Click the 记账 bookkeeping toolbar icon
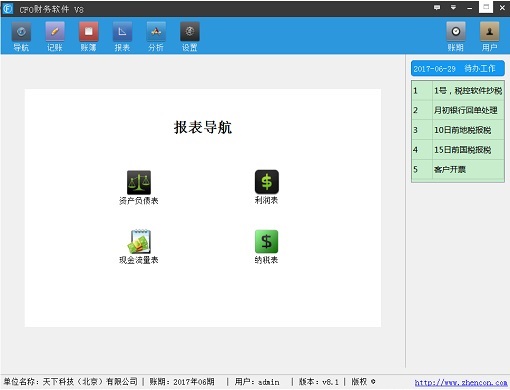510x390 pixels. tap(55, 37)
